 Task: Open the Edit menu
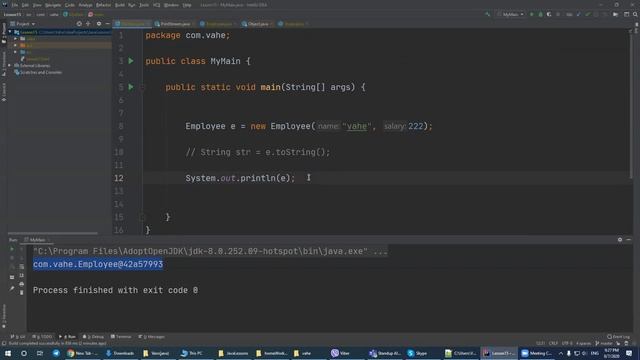pos(25,5)
